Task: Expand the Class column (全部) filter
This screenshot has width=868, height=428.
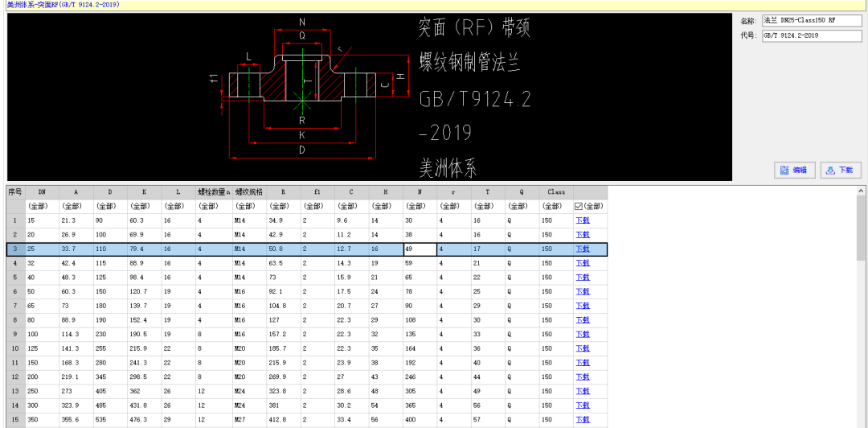Action: pos(555,206)
